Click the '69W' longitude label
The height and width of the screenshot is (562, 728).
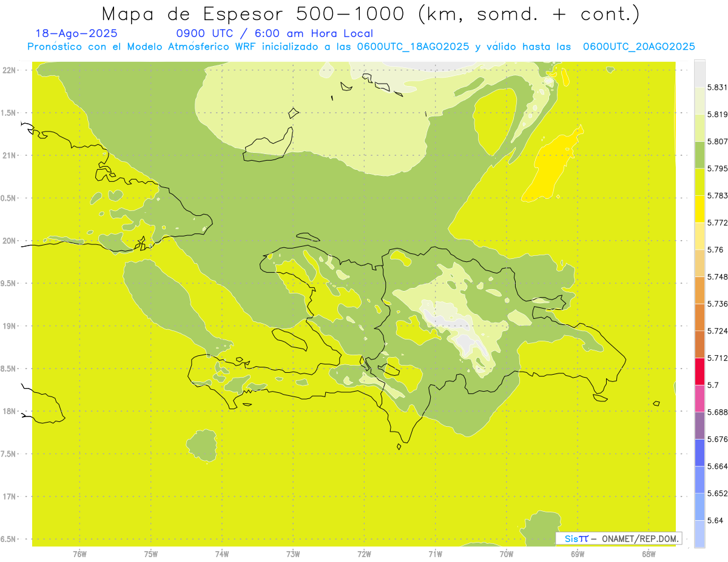[578, 554]
